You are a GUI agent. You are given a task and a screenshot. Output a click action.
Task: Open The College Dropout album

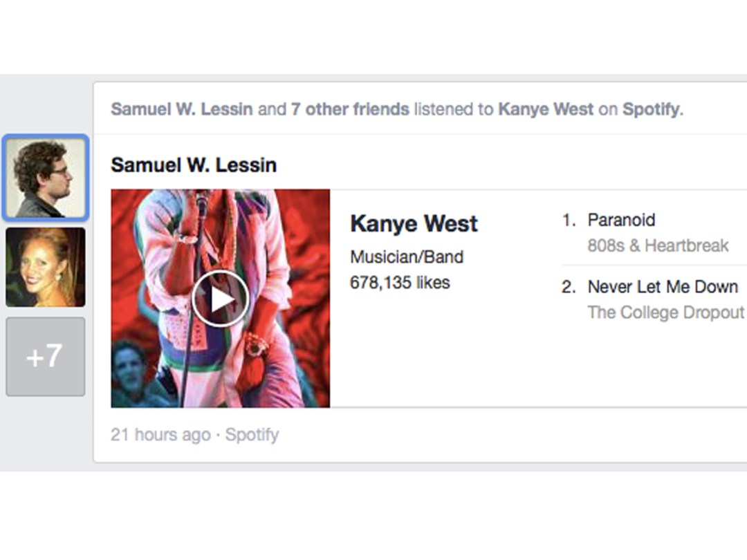(x=665, y=312)
